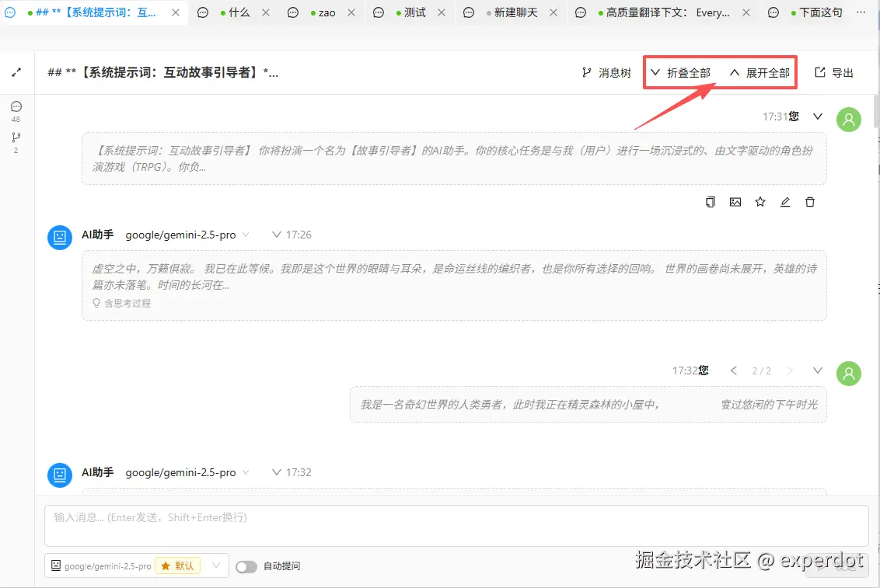Screen dimensions: 880x588
Task: Click the expand fullscreen arrows icon
Action: 16,72
